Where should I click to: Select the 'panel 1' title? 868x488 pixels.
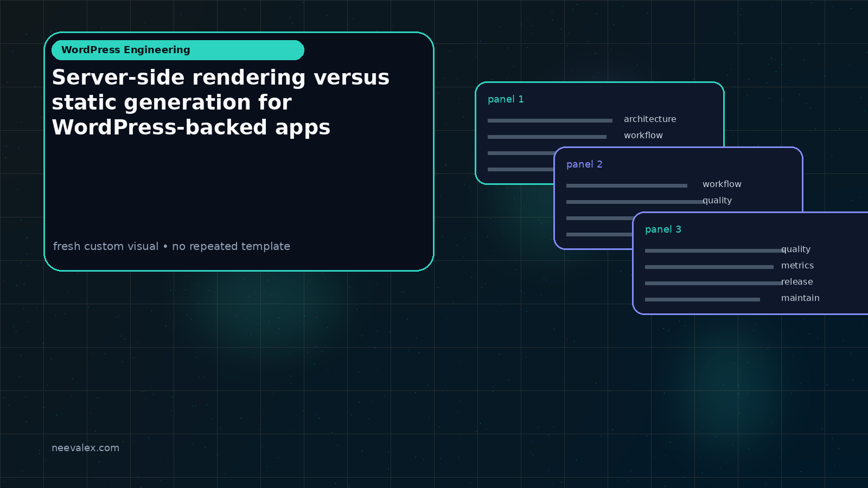coord(506,99)
